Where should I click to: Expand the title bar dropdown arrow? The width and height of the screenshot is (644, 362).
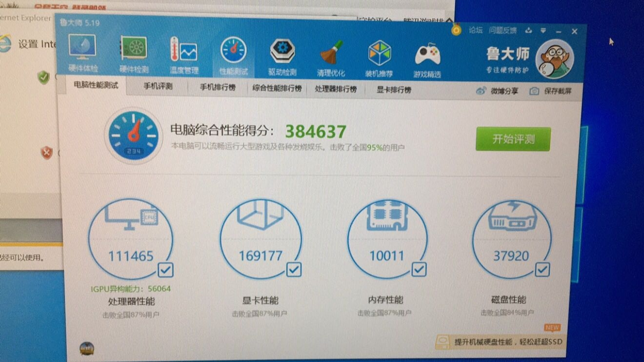[x=542, y=31]
